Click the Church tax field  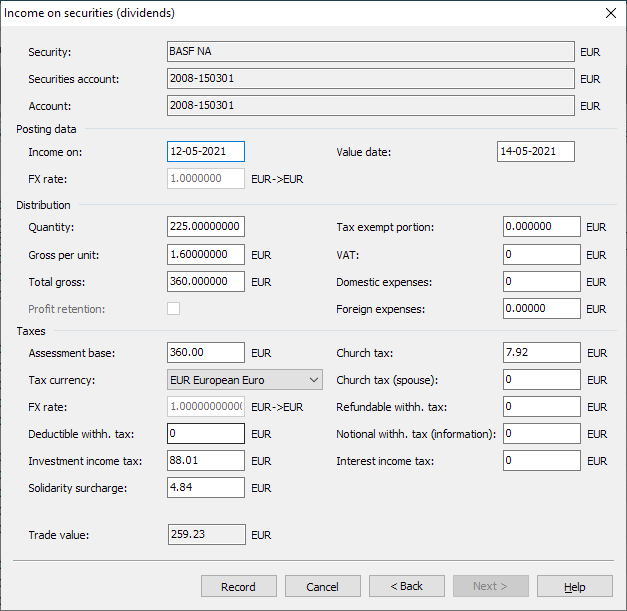click(541, 353)
